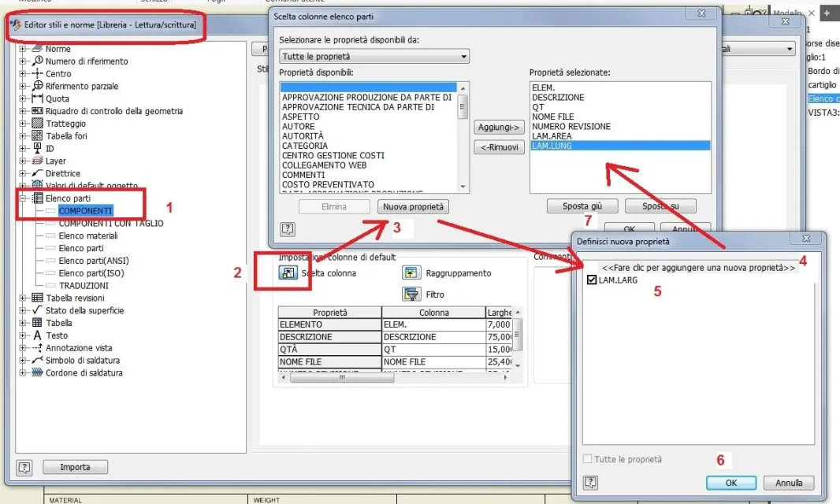The width and height of the screenshot is (840, 504).
Task: Click the Cordone di saldatura icon
Action: (38, 372)
